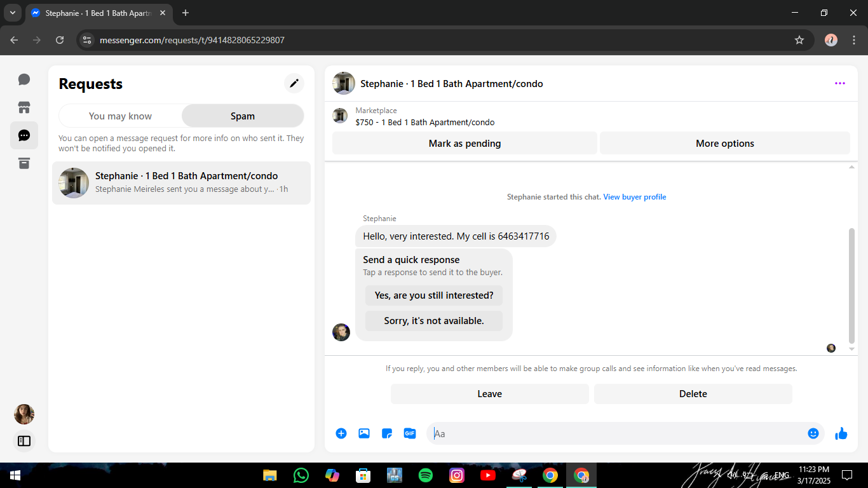Click the address bar URL
The image size is (868, 488).
[192, 40]
